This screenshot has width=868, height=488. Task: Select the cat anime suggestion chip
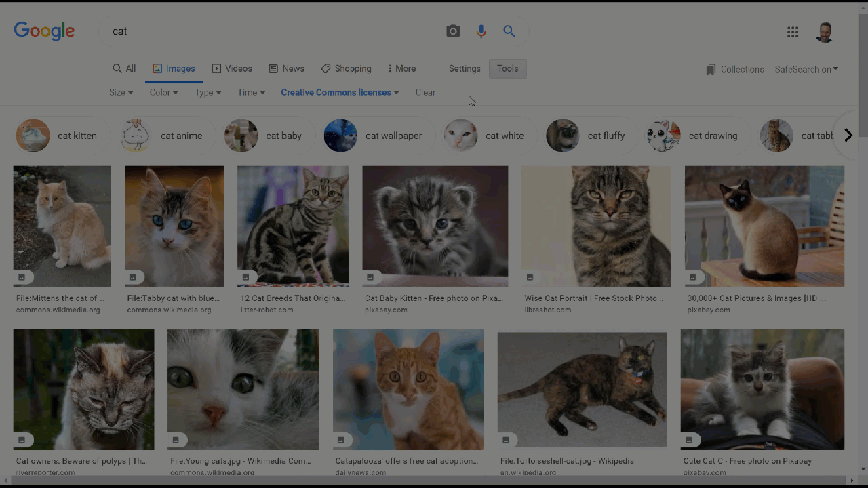point(165,136)
